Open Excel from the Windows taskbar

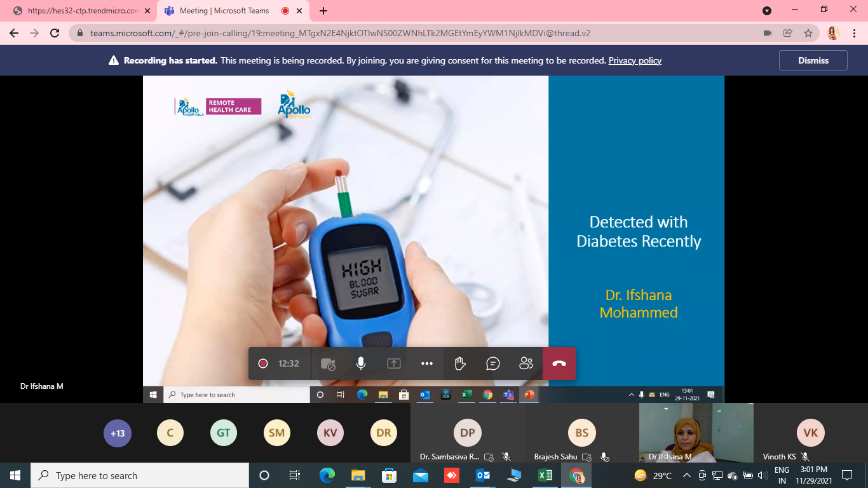tap(545, 475)
